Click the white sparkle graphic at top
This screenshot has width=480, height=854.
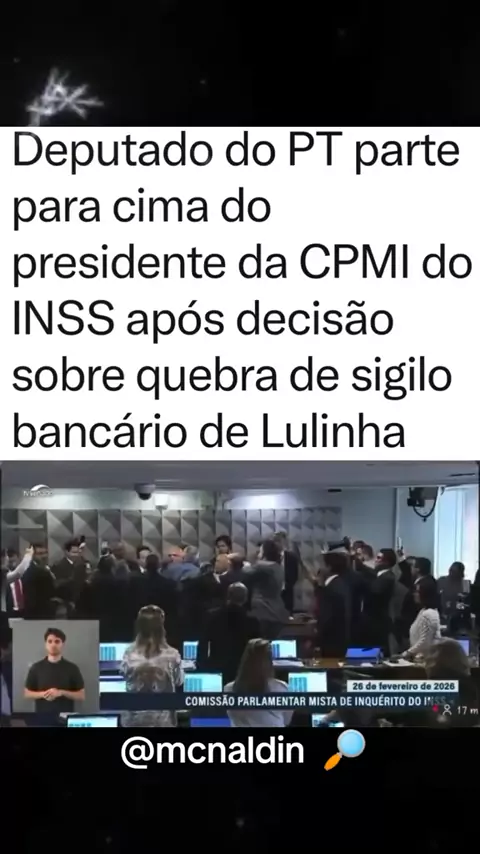(x=65, y=97)
